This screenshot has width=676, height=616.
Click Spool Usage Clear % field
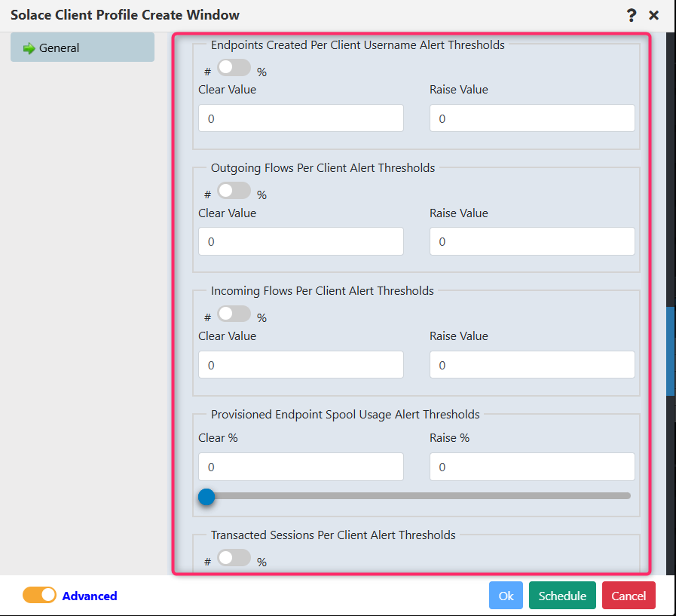[301, 467]
